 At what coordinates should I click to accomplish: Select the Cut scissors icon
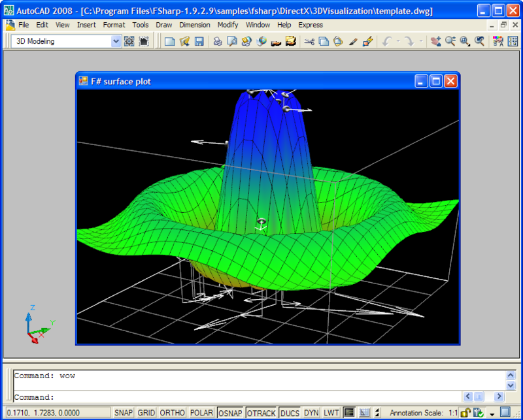tap(309, 41)
